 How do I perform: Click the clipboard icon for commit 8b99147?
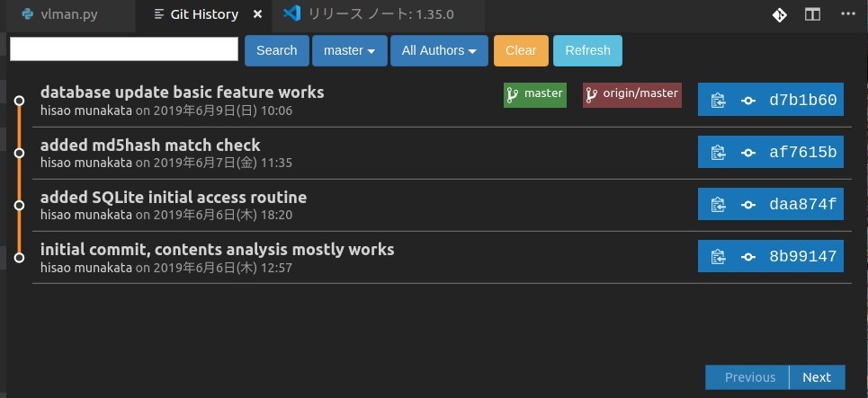pyautogui.click(x=718, y=257)
